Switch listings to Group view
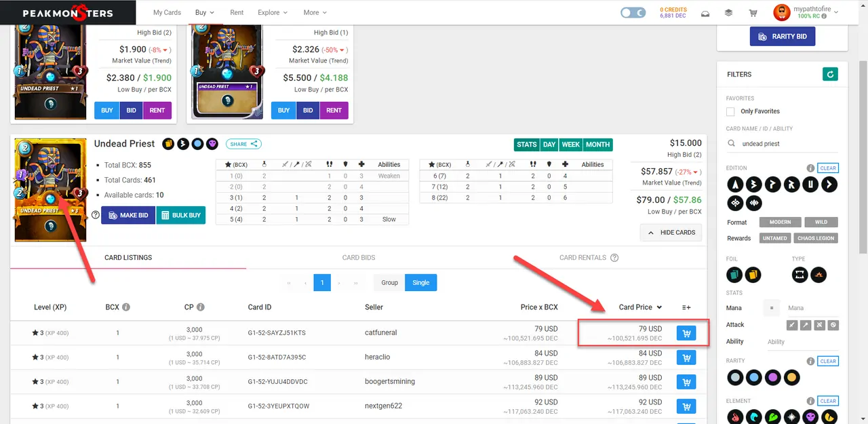 (x=389, y=282)
